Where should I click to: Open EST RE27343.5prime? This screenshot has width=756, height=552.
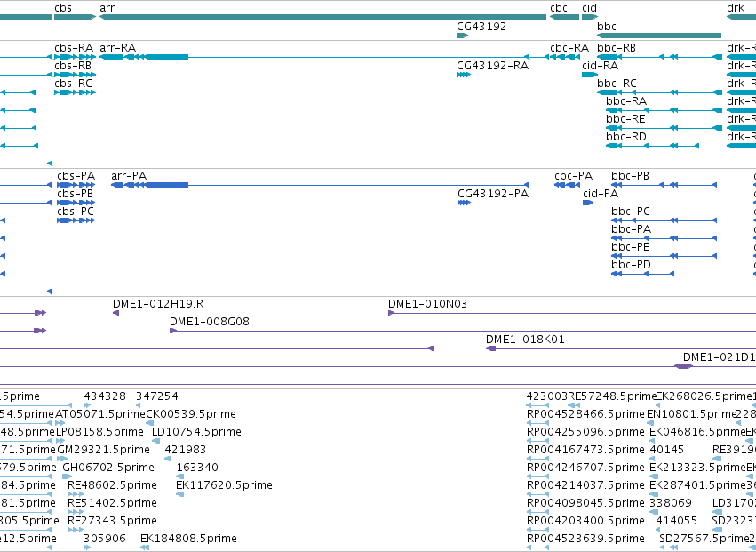(112, 521)
